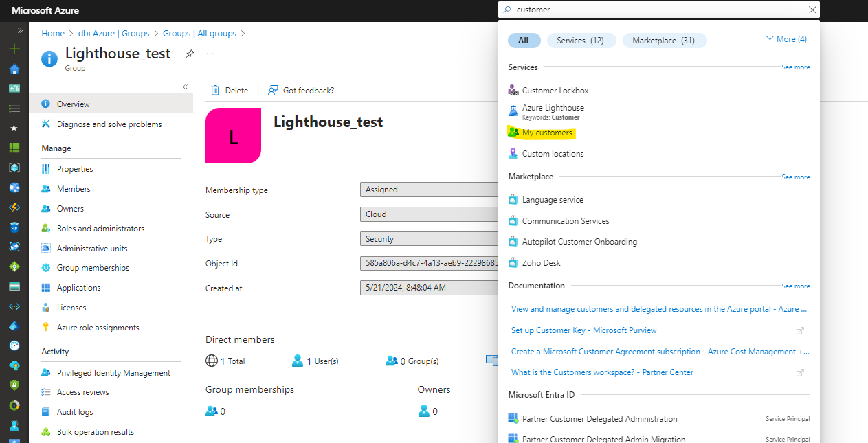Click See more beside Services heading
Image resolution: width=868 pixels, height=443 pixels.
coord(795,67)
